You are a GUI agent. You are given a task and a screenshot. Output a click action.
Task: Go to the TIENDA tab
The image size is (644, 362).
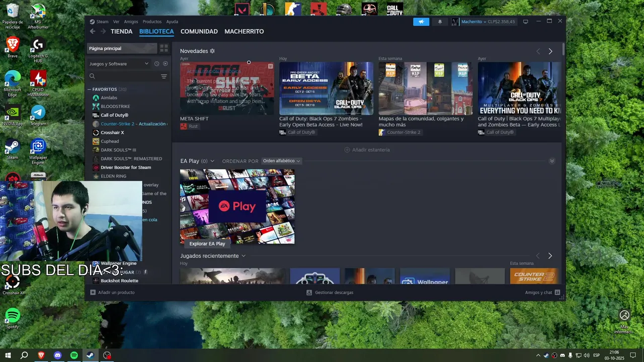121,31
